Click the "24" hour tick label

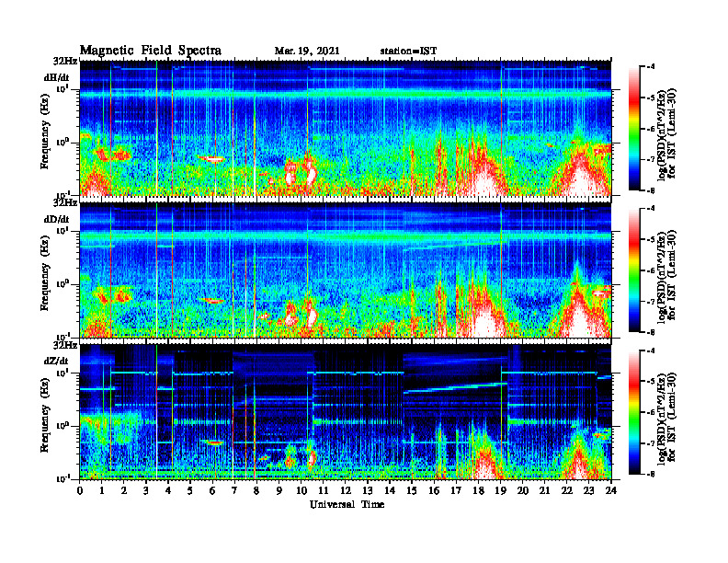point(611,490)
